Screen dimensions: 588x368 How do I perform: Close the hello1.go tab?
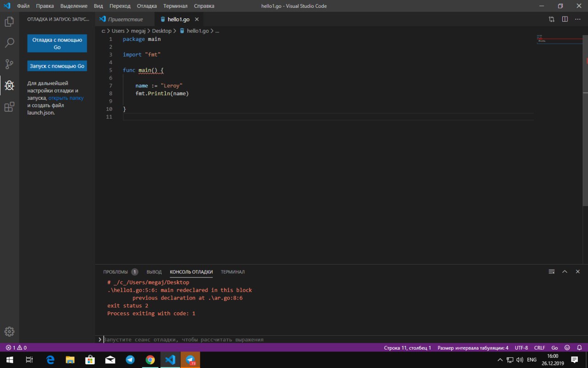tap(197, 19)
